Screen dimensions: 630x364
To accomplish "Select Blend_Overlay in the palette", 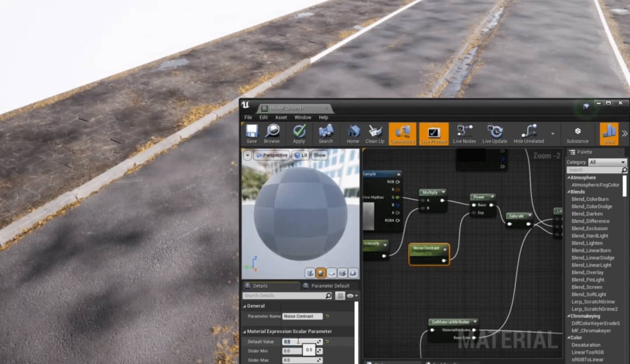I will tap(588, 273).
